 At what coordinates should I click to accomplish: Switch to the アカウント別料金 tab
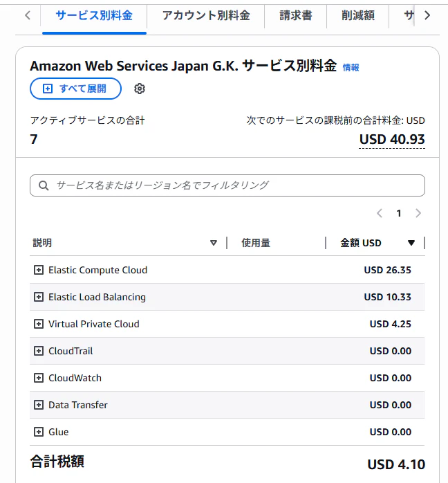point(206,15)
